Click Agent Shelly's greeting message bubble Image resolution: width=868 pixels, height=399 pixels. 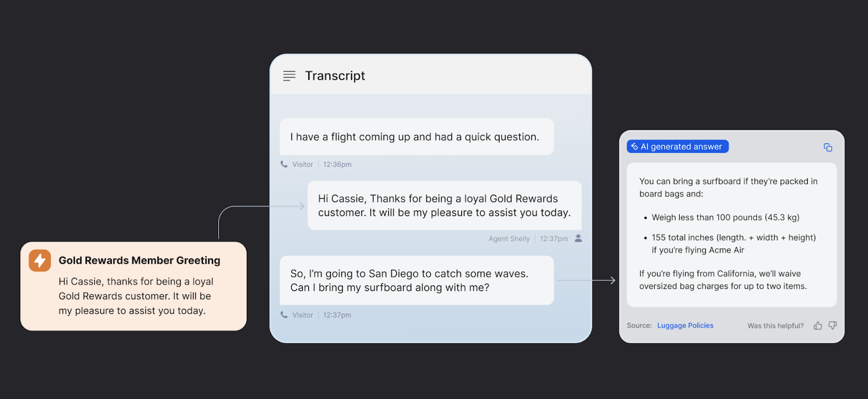tap(444, 206)
